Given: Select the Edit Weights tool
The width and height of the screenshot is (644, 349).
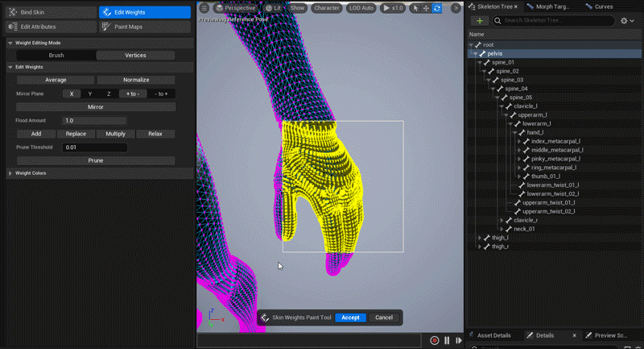Looking at the screenshot, I should click(x=145, y=12).
